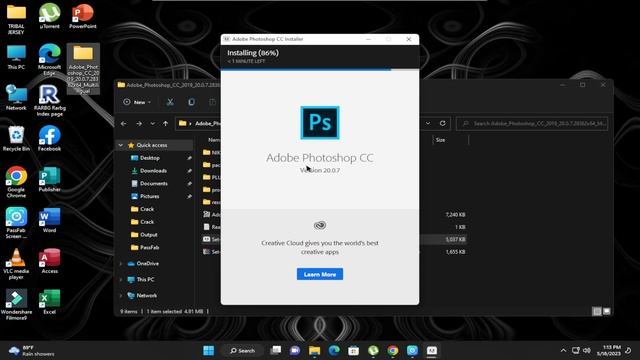Go forward in File Explorer
This screenshot has height=360, width=640.
coord(139,123)
